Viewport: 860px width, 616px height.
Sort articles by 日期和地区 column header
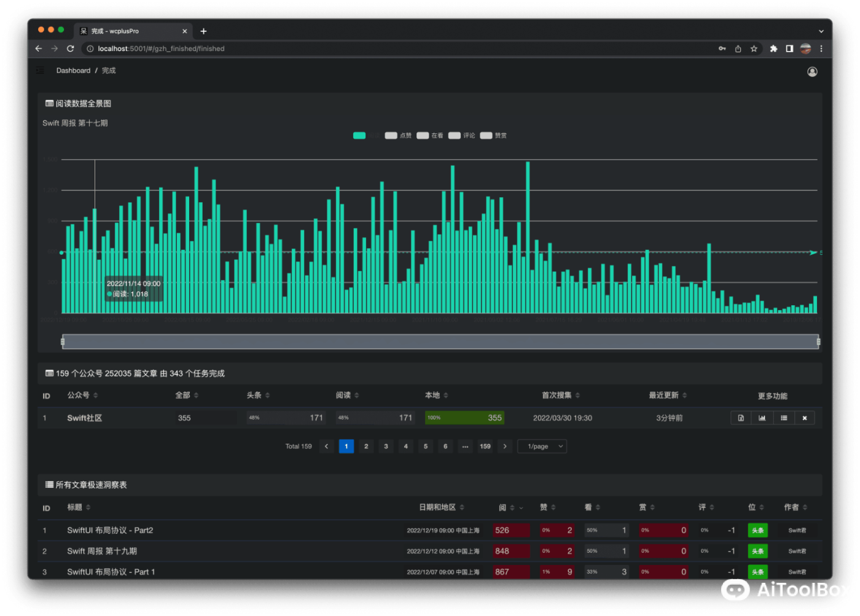pos(441,507)
